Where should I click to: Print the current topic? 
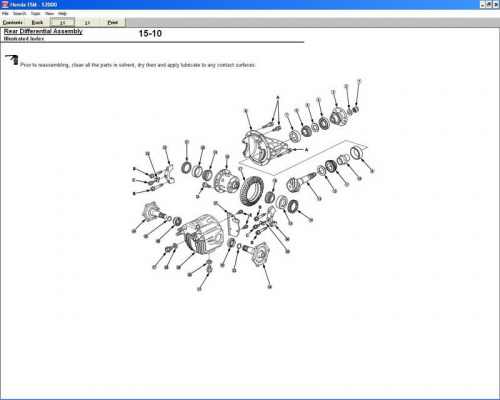pyautogui.click(x=113, y=22)
